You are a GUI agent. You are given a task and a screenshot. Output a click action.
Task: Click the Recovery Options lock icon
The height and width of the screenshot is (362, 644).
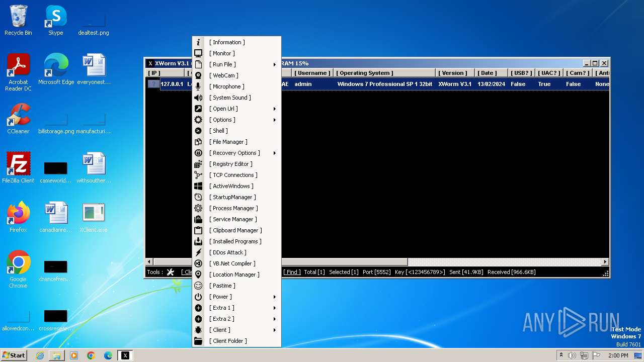198,153
